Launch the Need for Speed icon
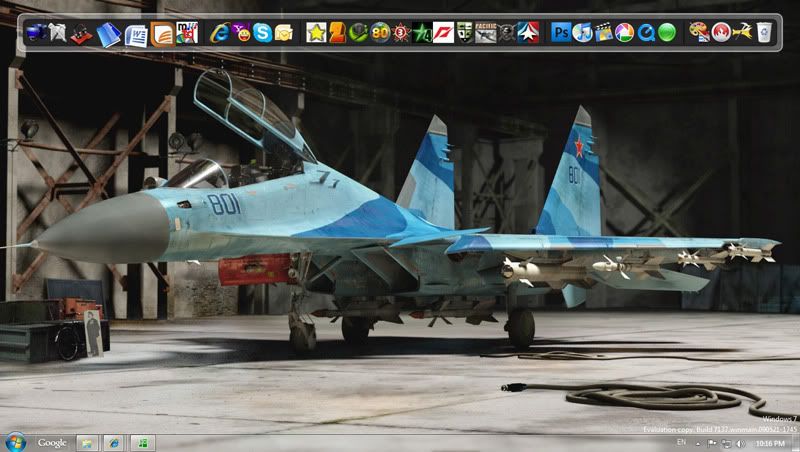Viewport: 800px width, 452px height. pos(443,33)
